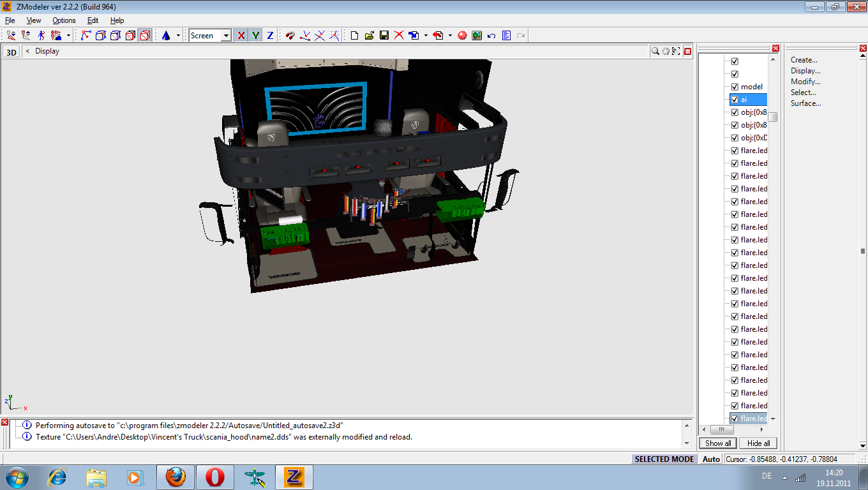Click the objects tree vertical scrollbar thumb
Viewport: 868px width, 490px height.
(772, 117)
